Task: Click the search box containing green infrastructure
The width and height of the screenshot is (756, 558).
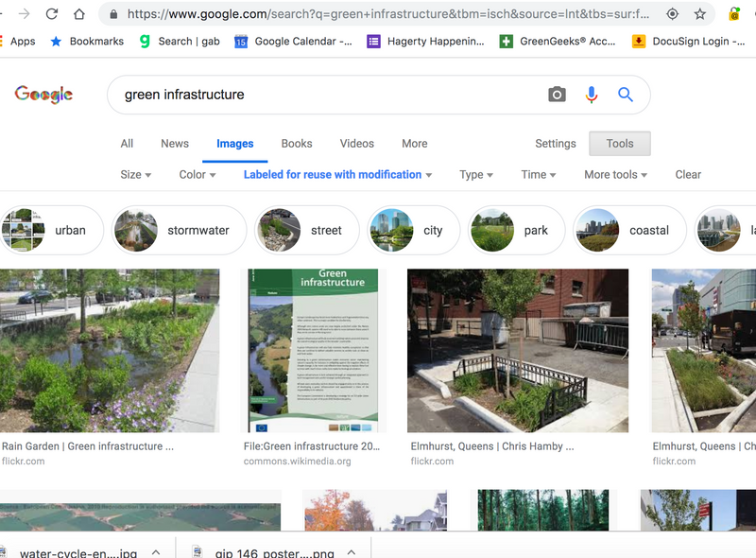Action: tap(321, 95)
